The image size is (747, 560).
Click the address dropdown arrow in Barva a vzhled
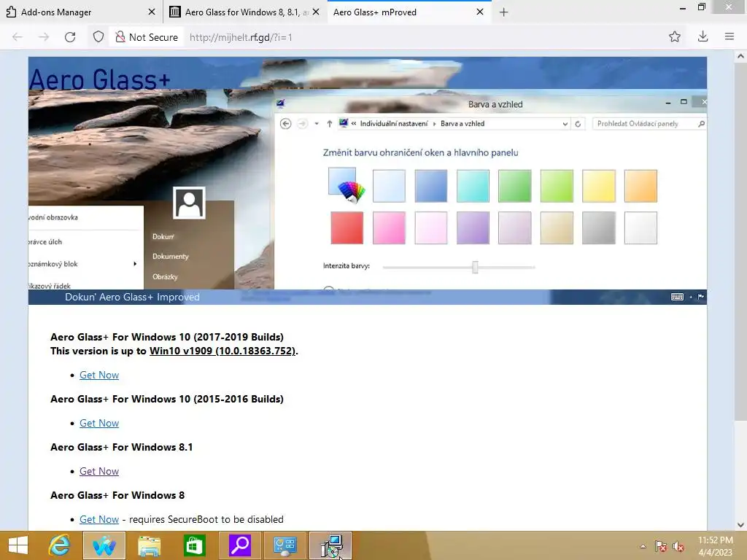tap(565, 124)
